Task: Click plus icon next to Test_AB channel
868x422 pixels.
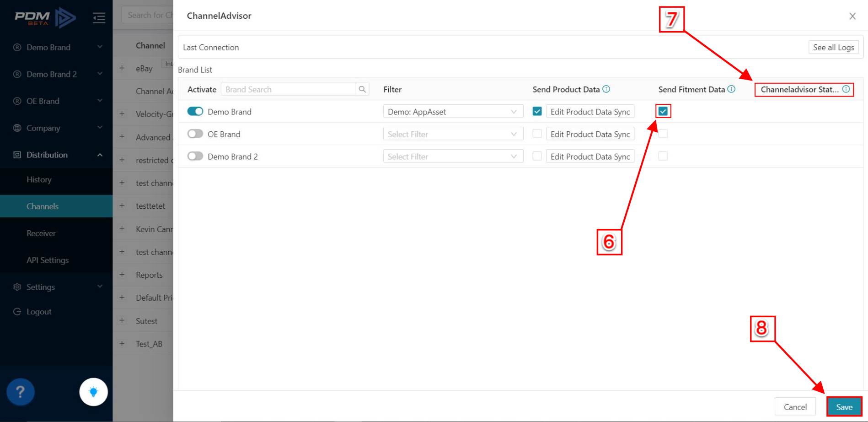Action: pos(122,343)
